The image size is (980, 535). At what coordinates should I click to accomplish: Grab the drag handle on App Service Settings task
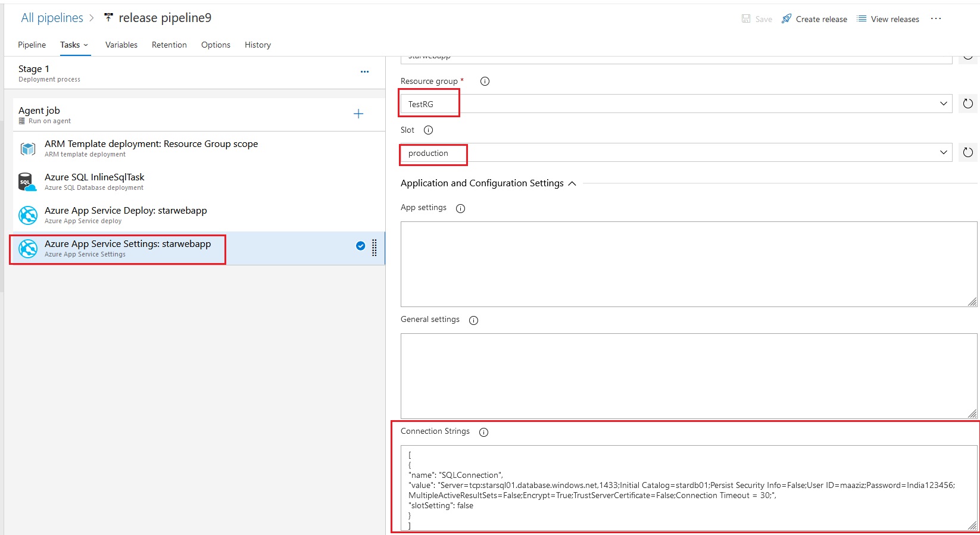coord(374,248)
